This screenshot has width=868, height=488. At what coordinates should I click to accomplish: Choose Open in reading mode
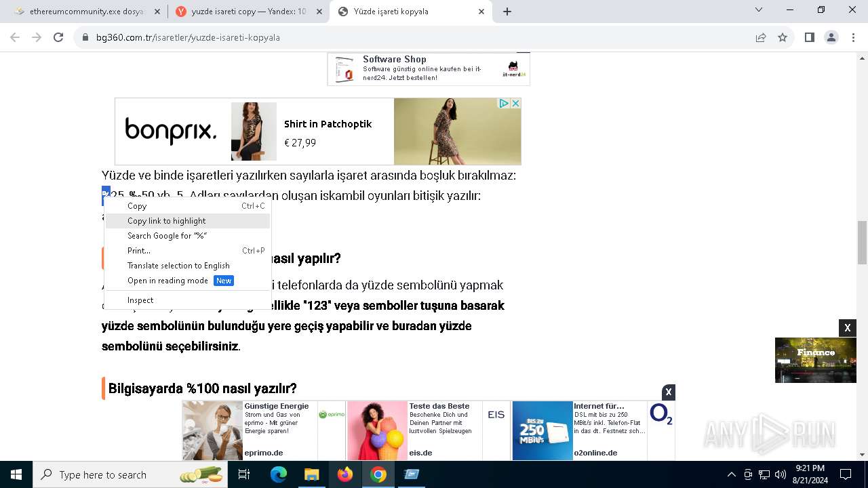188,281
